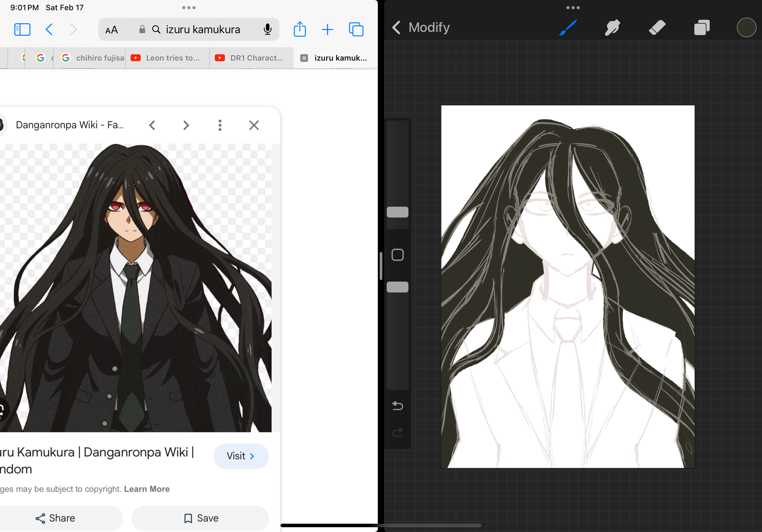Image resolution: width=762 pixels, height=532 pixels.
Task: Open Procreate multitasking three-dot menu
Action: (x=573, y=8)
